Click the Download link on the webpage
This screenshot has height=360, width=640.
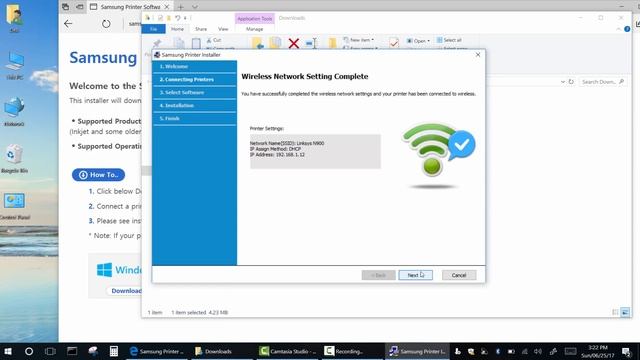pos(127,291)
